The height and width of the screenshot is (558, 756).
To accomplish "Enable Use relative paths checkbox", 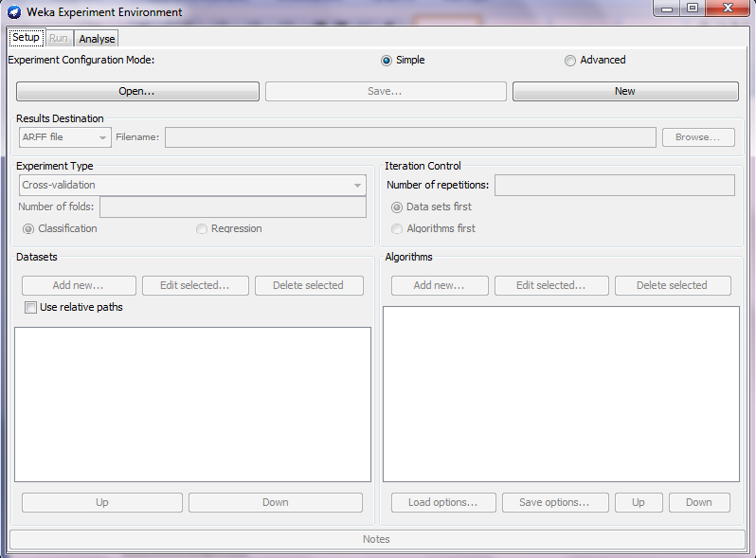I will click(30, 308).
